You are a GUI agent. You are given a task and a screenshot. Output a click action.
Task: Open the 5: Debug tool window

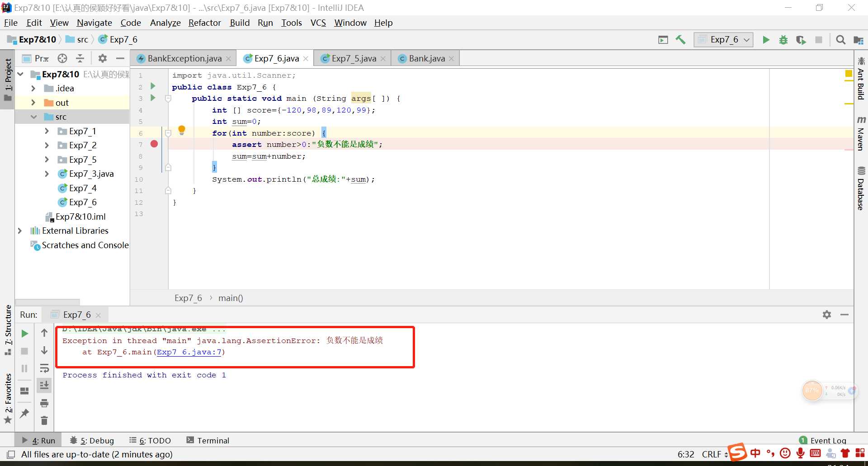point(92,440)
